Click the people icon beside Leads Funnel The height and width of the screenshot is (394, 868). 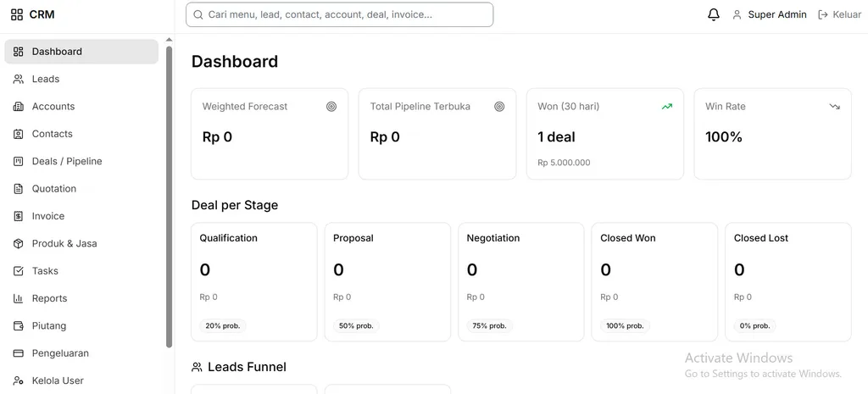point(197,367)
